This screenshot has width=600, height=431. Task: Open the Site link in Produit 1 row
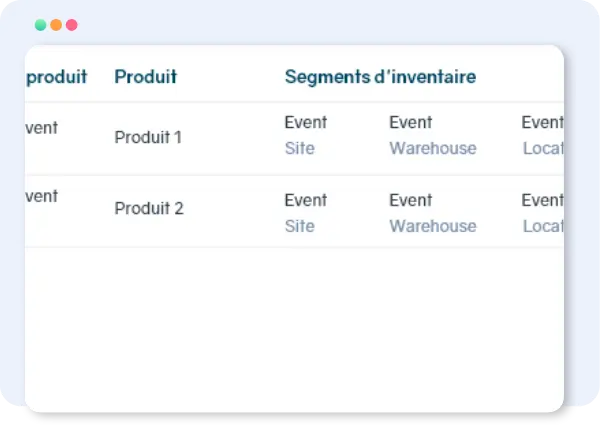(x=299, y=149)
